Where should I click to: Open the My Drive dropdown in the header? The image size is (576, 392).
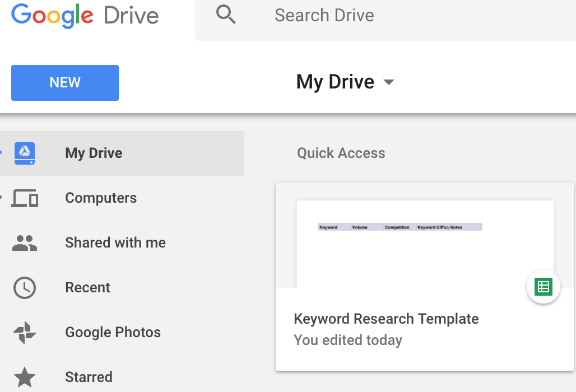tap(389, 82)
